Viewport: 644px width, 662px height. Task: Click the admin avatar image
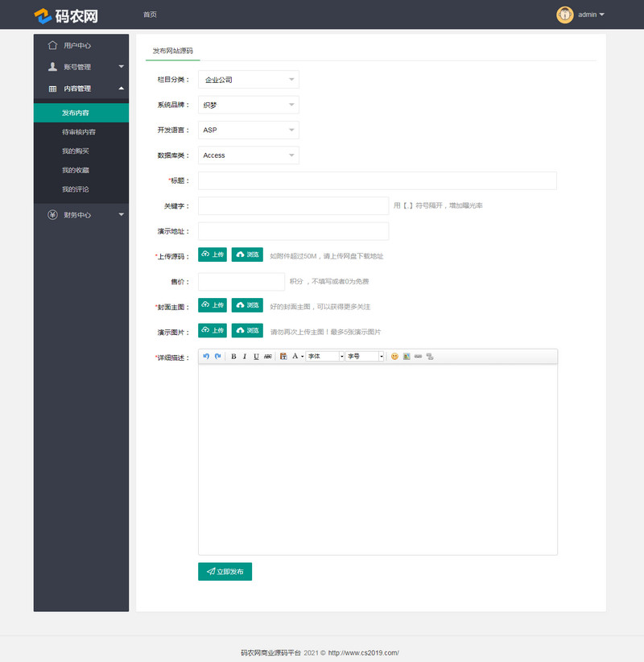coord(564,14)
